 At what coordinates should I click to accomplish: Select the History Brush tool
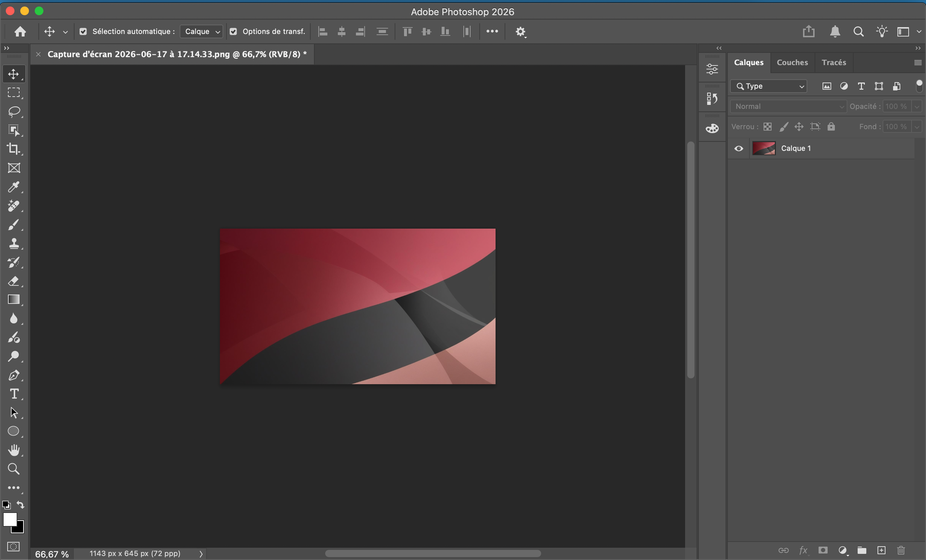[14, 262]
